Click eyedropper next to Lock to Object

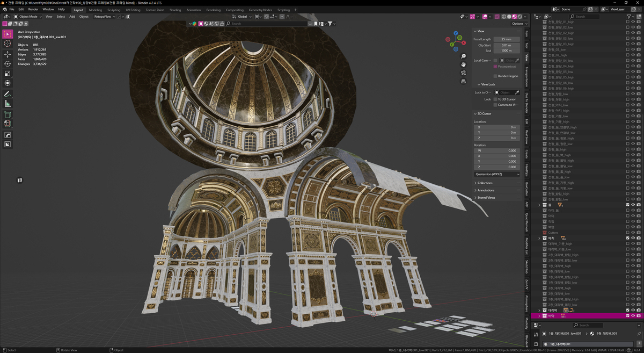(x=517, y=92)
